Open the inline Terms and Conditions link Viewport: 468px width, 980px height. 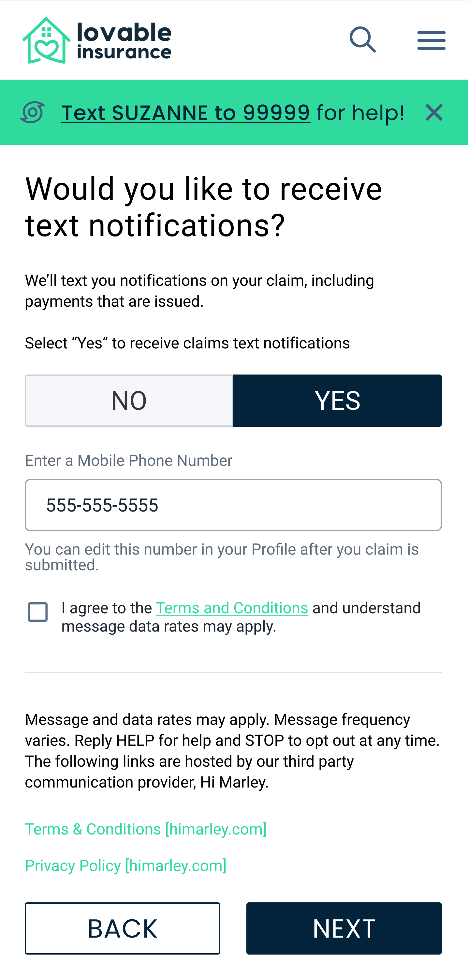(x=231, y=608)
